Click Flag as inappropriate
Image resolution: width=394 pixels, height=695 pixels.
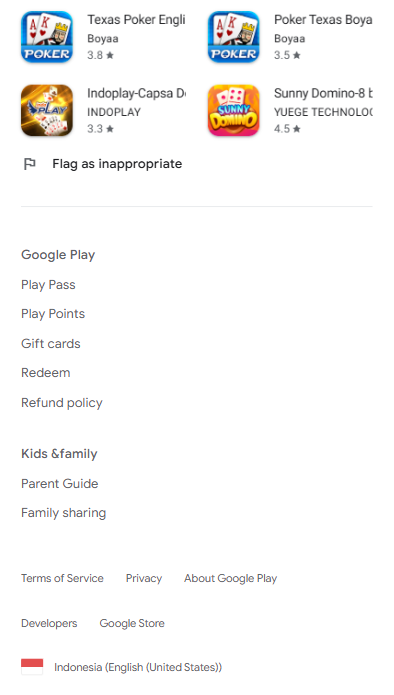[x=117, y=164]
